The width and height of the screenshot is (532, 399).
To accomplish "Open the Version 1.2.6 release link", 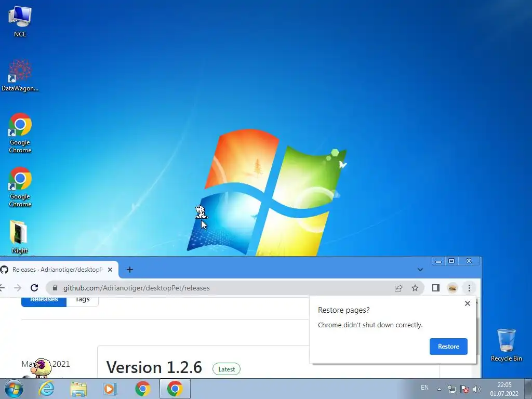I will (x=154, y=367).
